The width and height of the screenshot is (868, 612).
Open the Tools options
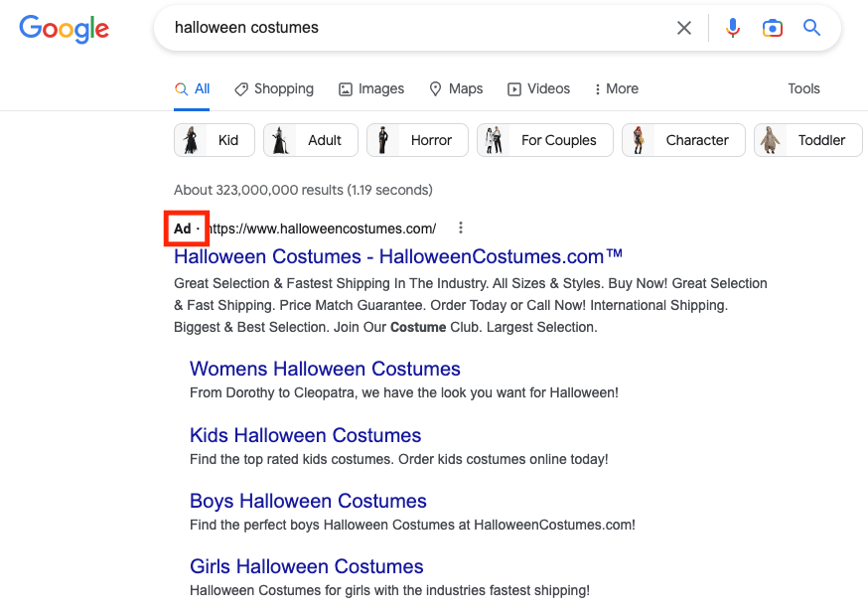pos(803,88)
